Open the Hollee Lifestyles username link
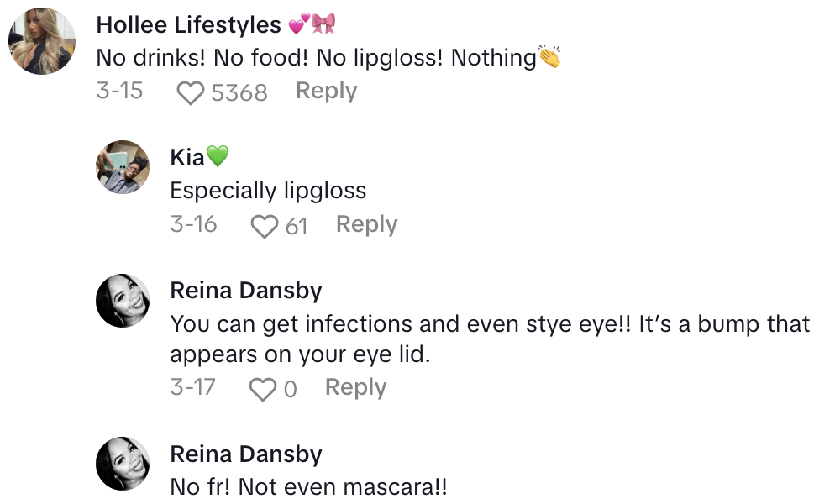The width and height of the screenshot is (835, 504). click(188, 25)
